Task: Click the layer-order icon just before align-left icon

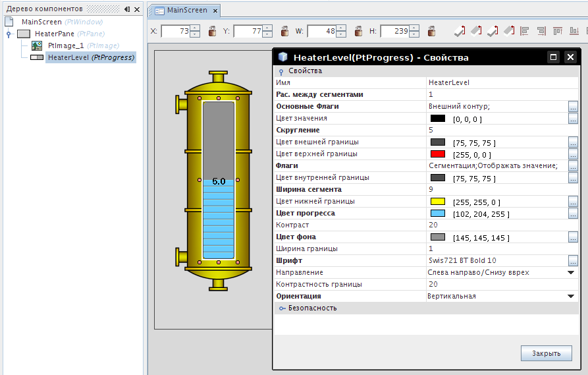Action: click(509, 31)
